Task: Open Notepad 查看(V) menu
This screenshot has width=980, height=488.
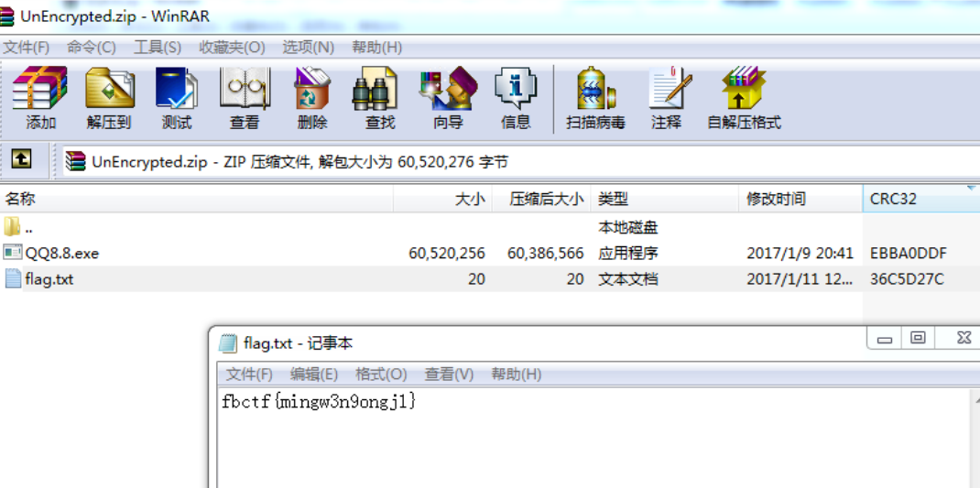Action: pos(450,374)
